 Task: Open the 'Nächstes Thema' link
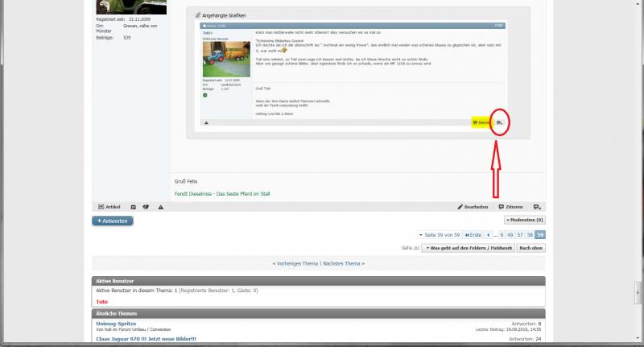(x=344, y=263)
